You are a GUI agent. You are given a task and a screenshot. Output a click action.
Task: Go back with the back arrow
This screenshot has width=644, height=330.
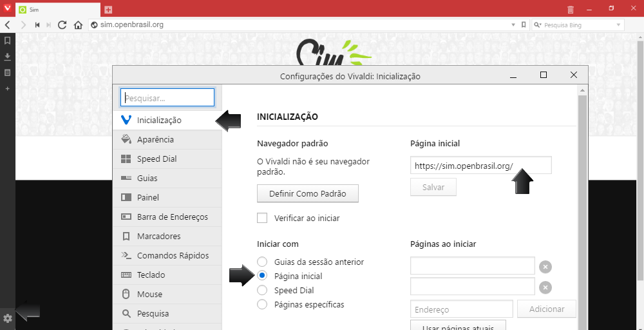tap(7, 25)
